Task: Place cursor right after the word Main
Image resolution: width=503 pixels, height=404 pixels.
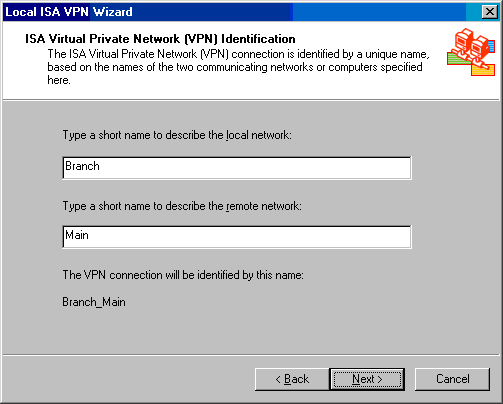Action: click(89, 235)
